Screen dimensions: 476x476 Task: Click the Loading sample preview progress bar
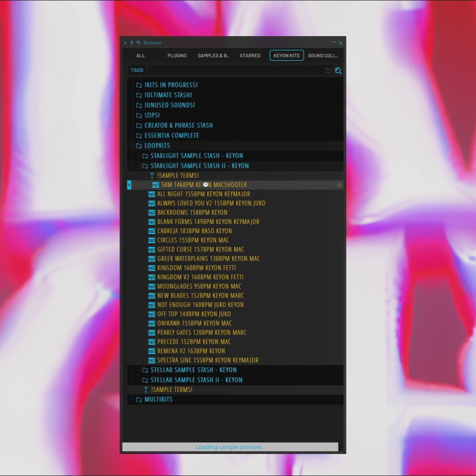pos(230,447)
